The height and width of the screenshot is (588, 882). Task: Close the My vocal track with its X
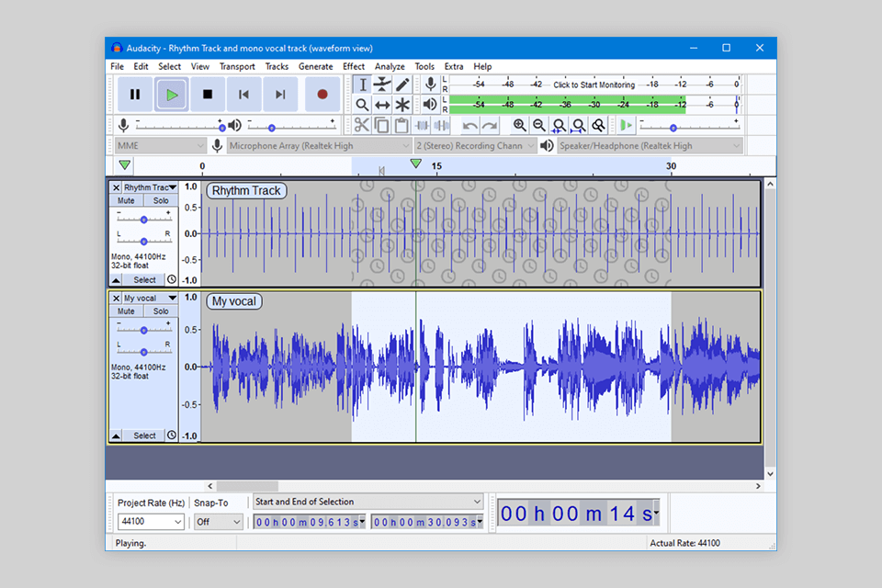117,299
